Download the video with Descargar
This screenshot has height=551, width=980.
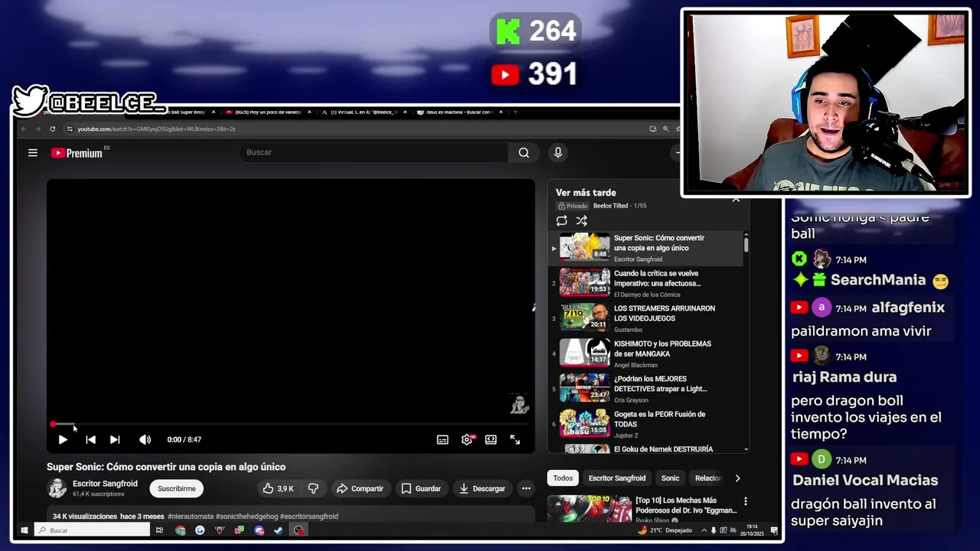tap(482, 488)
